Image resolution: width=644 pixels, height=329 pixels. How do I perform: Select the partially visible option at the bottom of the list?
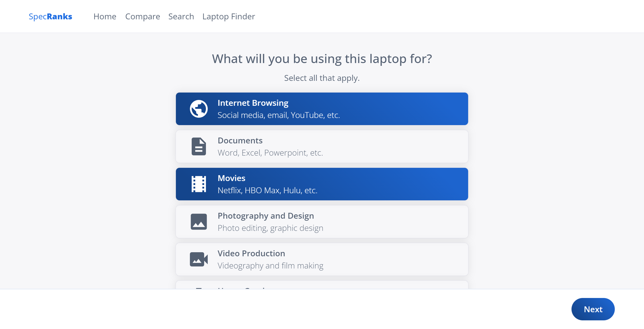[x=322, y=285]
